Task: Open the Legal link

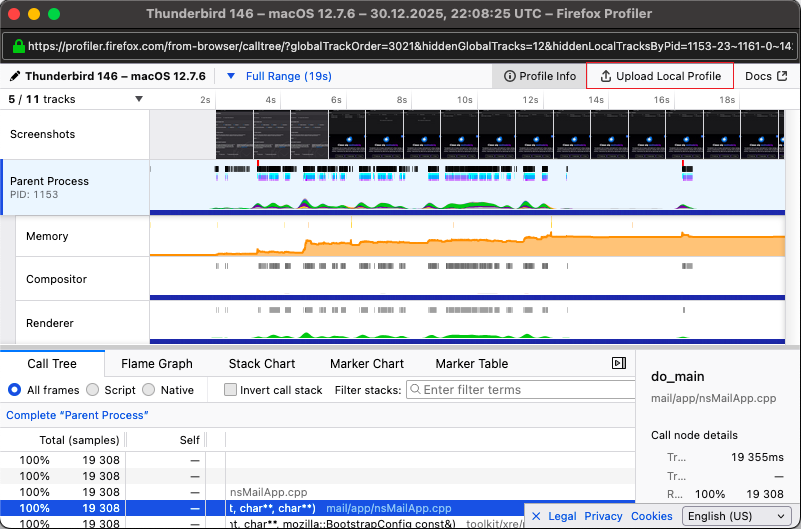Action: [x=562, y=516]
